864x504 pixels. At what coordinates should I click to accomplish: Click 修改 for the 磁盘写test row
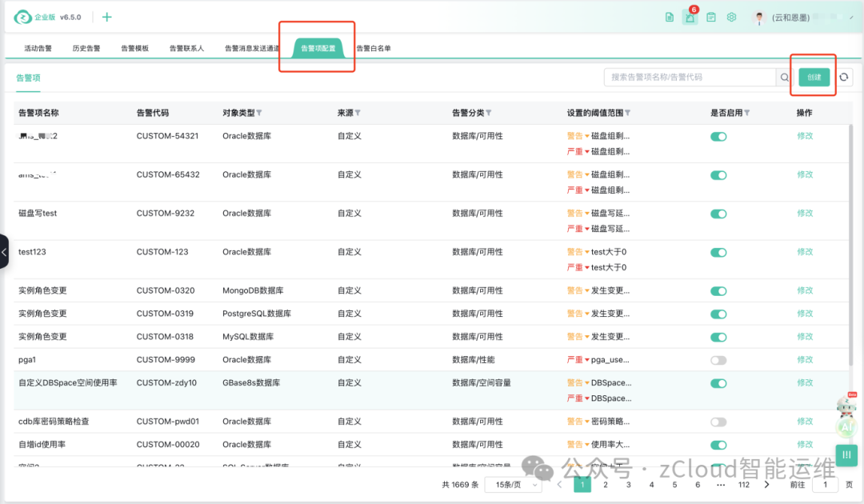tap(805, 214)
